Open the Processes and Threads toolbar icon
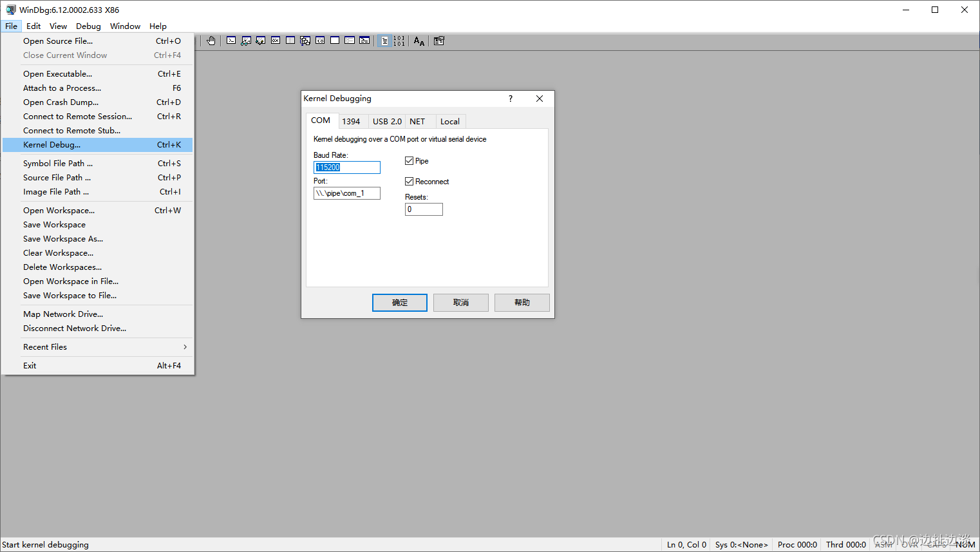Screen dimensions: 980x552 [350, 41]
